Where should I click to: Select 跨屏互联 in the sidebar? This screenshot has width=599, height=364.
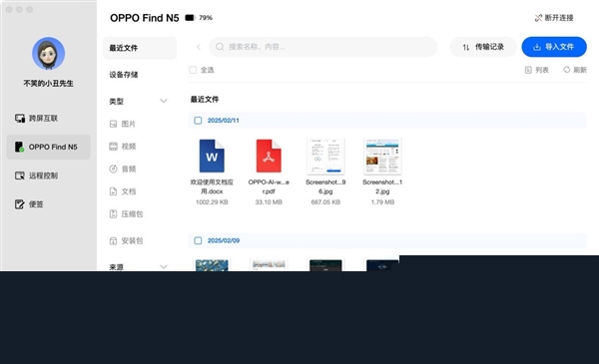36,119
